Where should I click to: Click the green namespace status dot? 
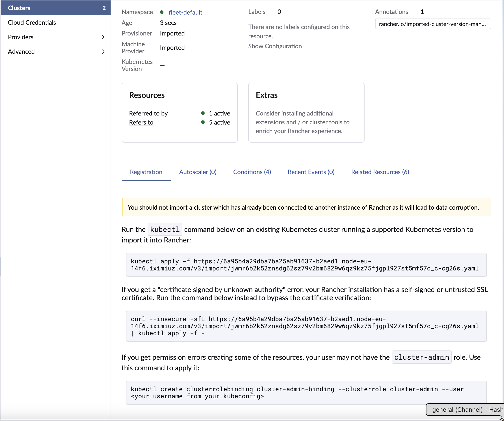162,12
